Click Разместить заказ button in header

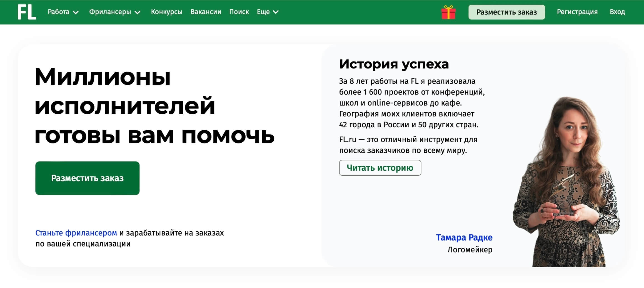click(507, 12)
